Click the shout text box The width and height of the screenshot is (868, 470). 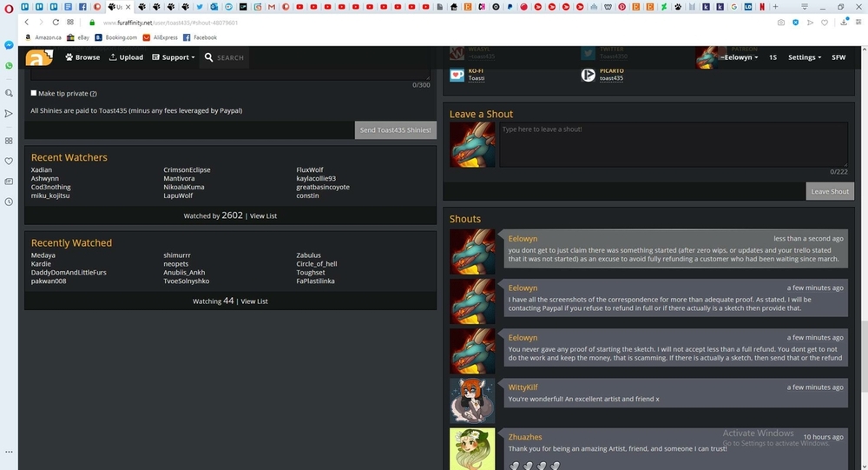[x=674, y=144]
